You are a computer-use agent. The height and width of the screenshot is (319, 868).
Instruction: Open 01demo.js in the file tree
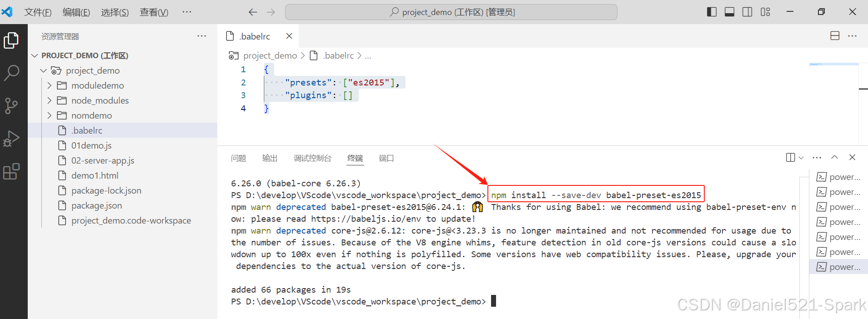click(123, 145)
